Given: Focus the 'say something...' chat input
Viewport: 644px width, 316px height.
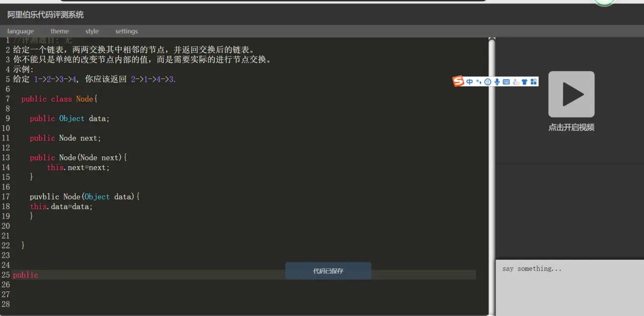Looking at the screenshot, I should click(x=570, y=287).
